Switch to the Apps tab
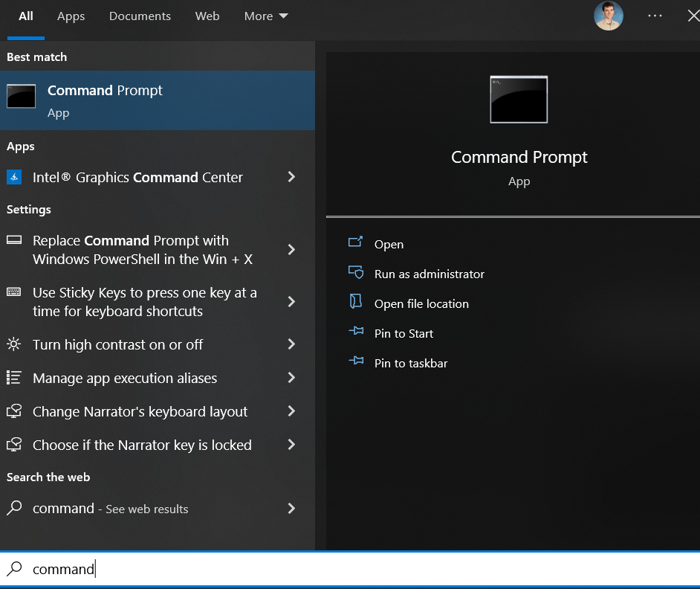The width and height of the screenshot is (700, 589). [x=71, y=16]
